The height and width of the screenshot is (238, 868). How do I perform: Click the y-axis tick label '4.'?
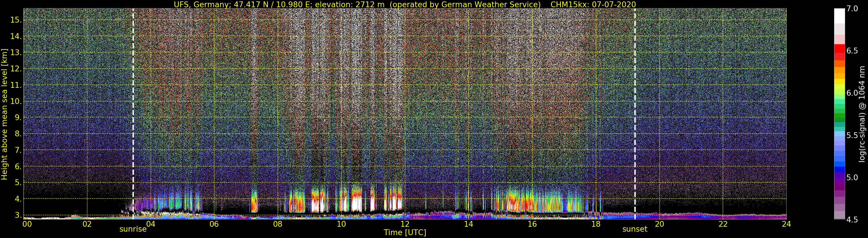point(18,199)
